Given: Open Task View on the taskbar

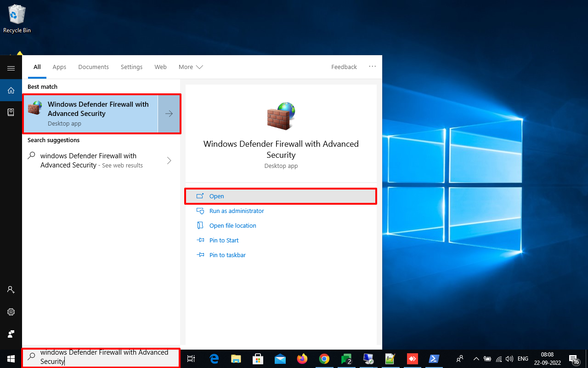Looking at the screenshot, I should point(191,359).
